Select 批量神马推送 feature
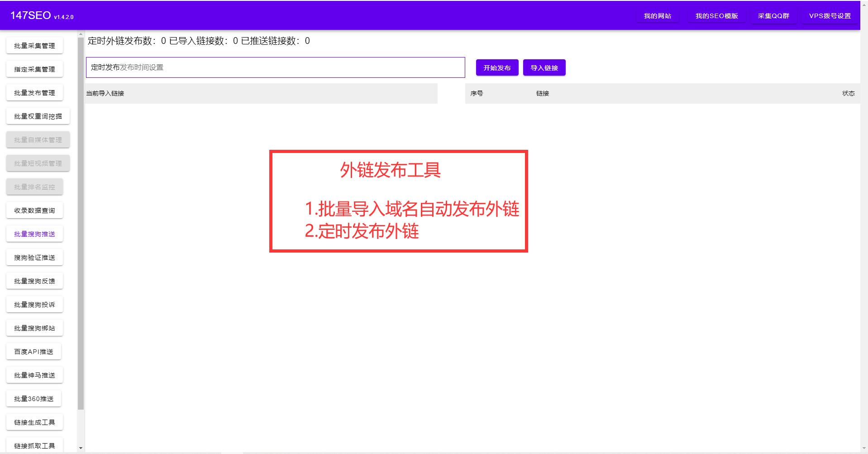 (x=34, y=375)
